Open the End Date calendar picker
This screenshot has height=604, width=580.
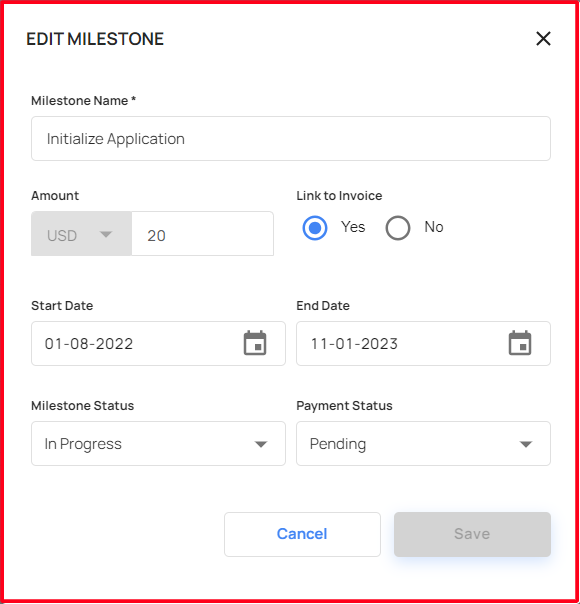point(520,343)
